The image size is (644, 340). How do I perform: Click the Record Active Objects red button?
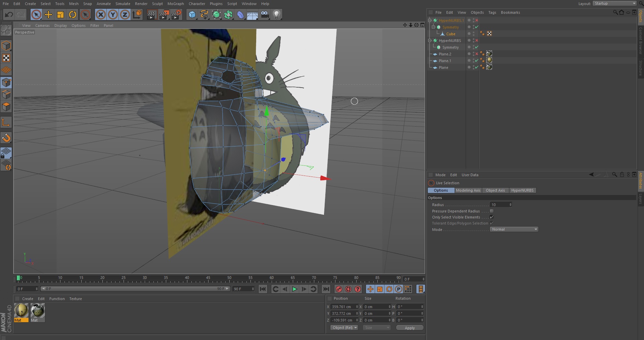coord(339,289)
